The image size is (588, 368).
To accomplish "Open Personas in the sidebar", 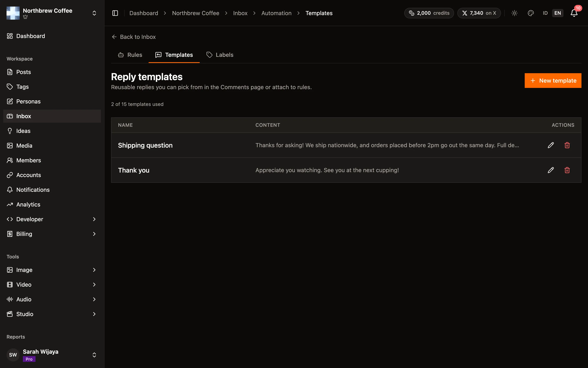I will 52,101.
